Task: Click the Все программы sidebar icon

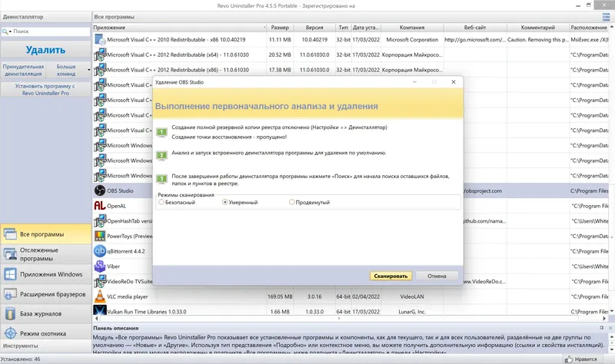Action: point(10,234)
